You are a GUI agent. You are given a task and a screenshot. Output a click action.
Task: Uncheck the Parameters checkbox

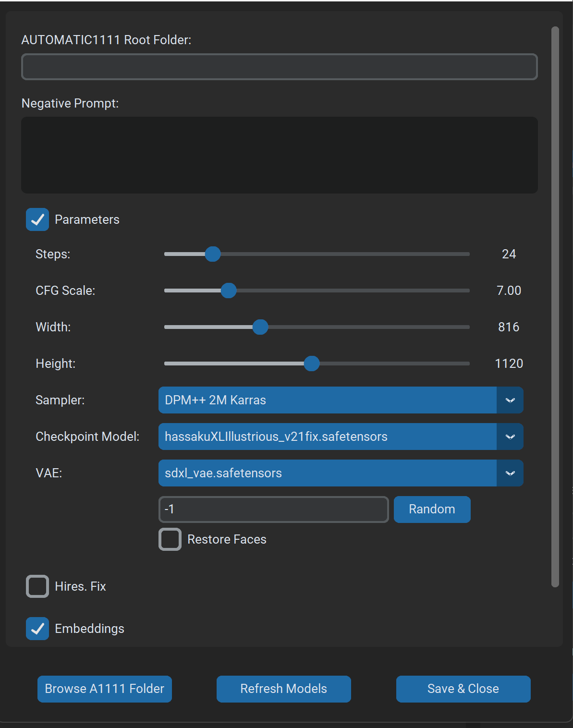(37, 219)
